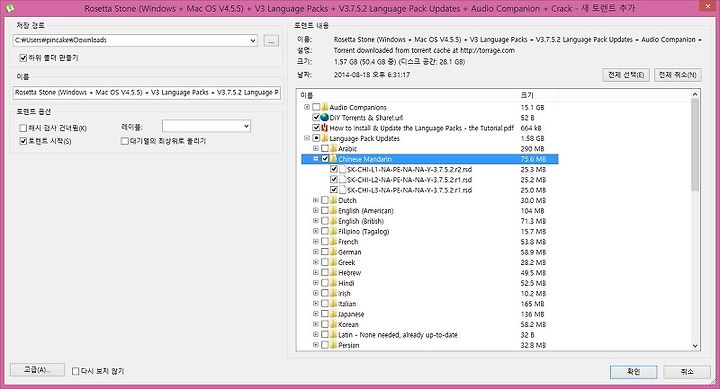
Task: Click the English (British) folder icon
Action: pos(333,221)
